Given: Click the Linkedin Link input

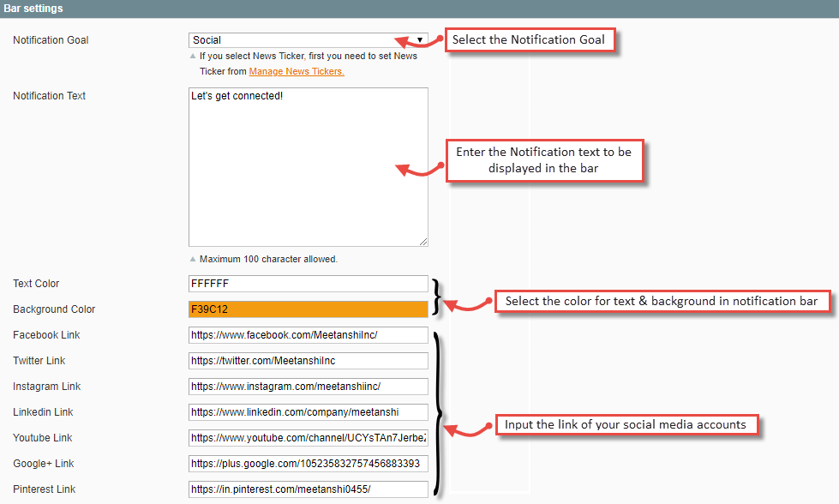Looking at the screenshot, I should (308, 412).
